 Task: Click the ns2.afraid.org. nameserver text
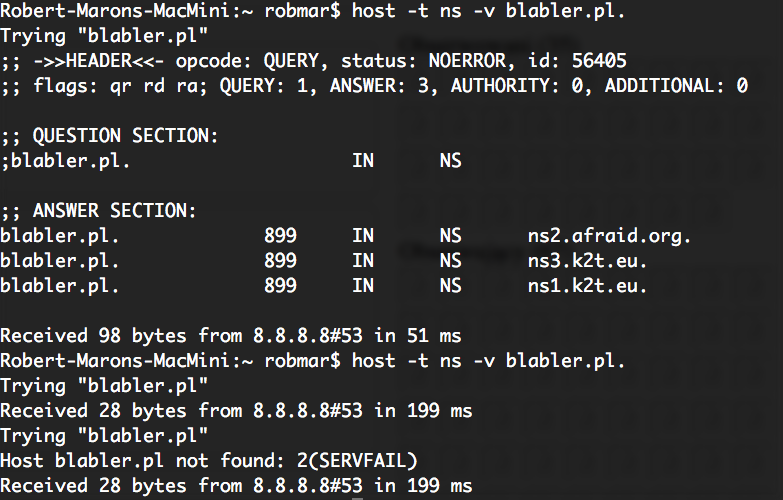coord(609,236)
